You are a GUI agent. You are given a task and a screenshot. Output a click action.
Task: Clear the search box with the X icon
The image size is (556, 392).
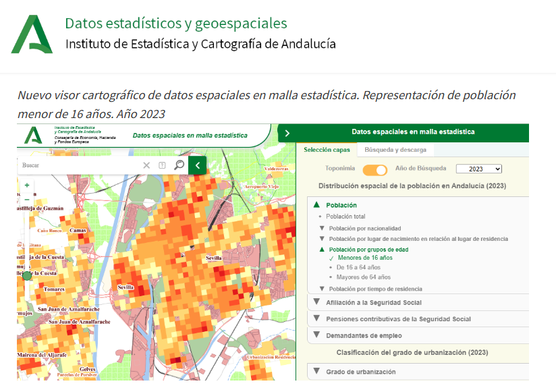[x=146, y=164]
